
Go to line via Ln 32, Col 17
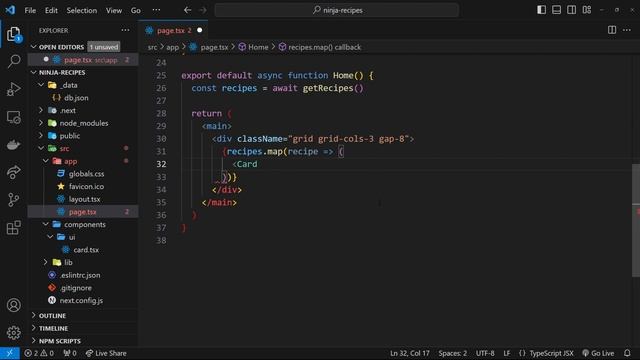410,353
